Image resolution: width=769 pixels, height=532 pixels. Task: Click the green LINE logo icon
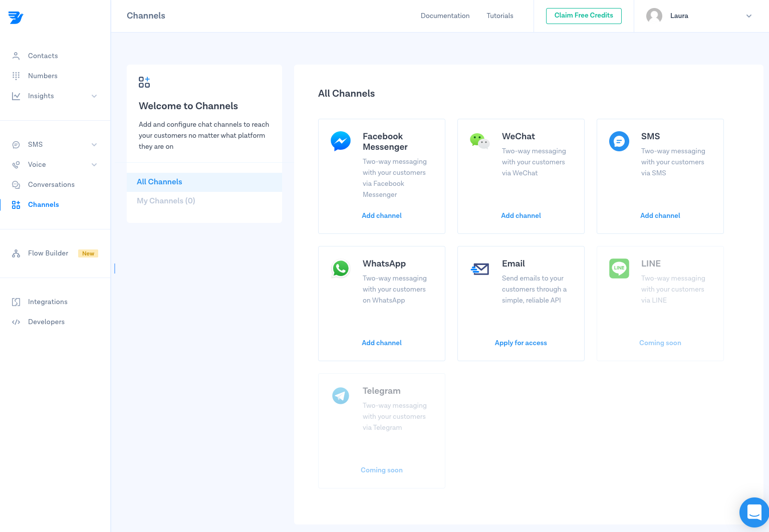(619, 268)
